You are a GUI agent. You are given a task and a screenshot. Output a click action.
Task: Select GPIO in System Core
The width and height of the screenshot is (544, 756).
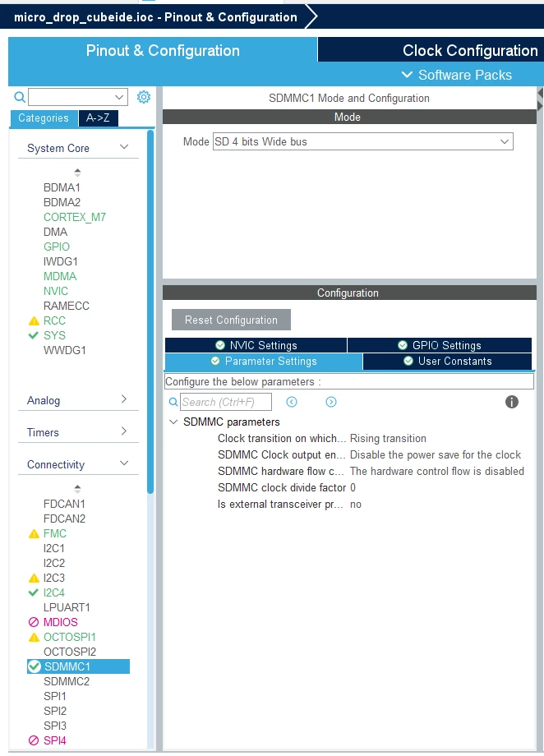pos(57,247)
